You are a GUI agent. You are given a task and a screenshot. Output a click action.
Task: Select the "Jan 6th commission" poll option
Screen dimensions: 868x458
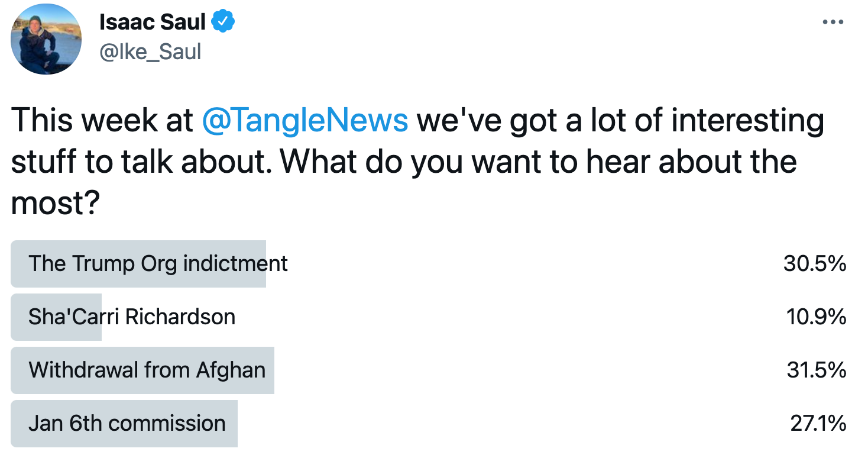click(x=127, y=424)
